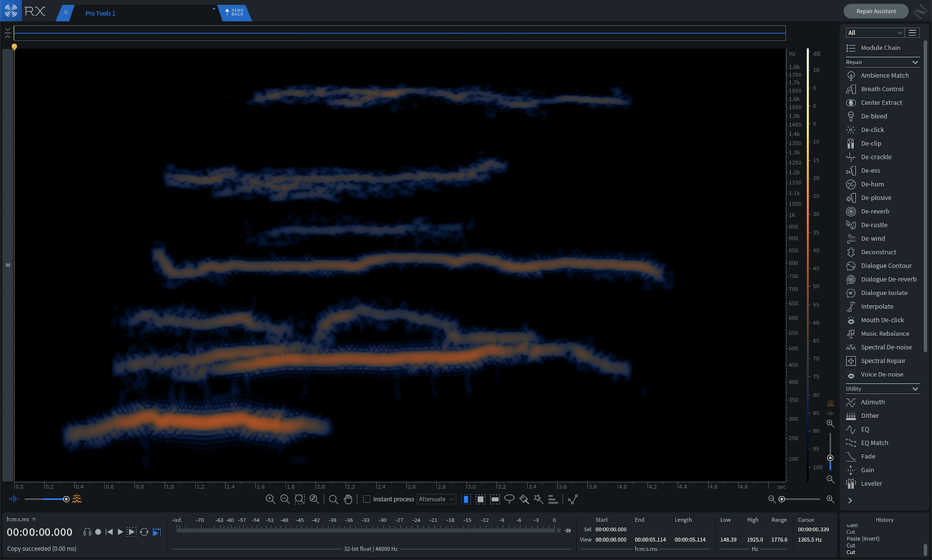The image size is (932, 560).
Task: Open the Ambience Match module
Action: pos(882,76)
